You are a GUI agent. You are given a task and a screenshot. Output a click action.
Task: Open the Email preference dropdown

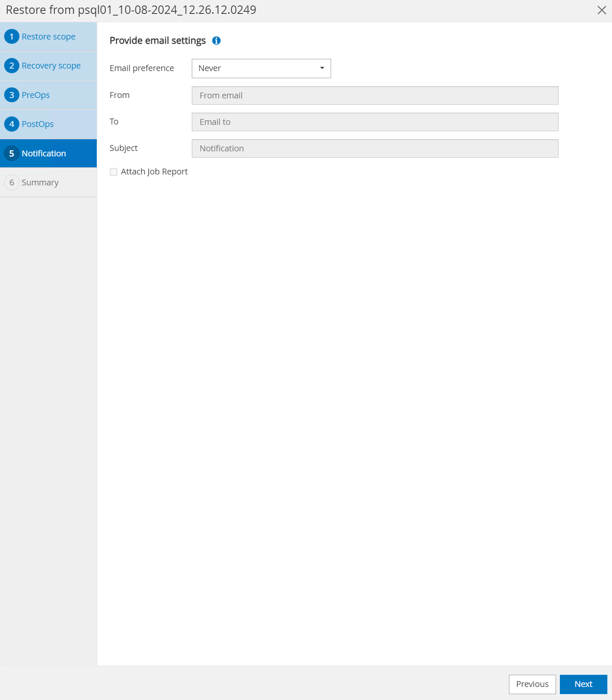coord(261,69)
